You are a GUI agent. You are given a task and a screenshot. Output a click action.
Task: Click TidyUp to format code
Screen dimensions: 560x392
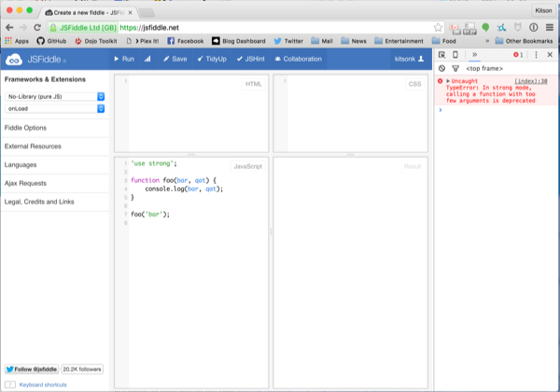[x=212, y=59]
